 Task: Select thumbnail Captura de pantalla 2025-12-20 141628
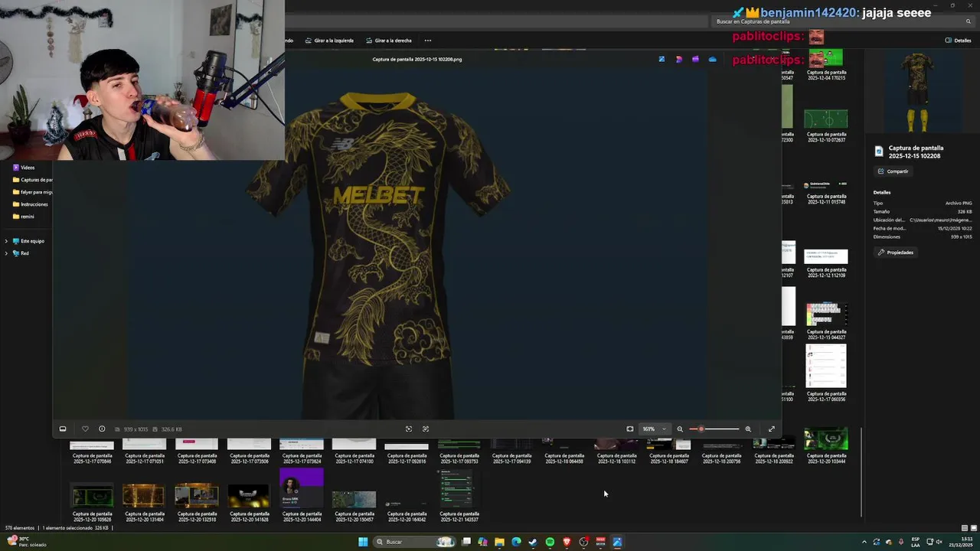click(x=249, y=504)
